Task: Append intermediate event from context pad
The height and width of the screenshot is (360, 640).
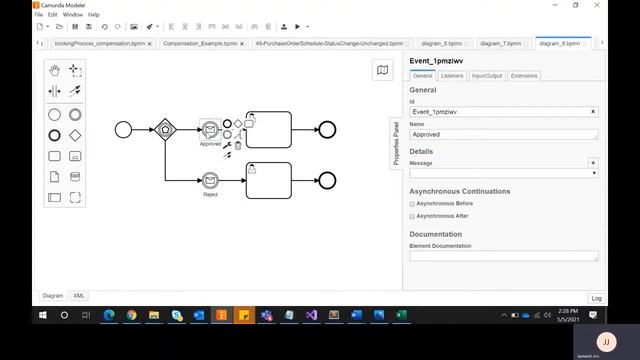Action: tap(227, 134)
